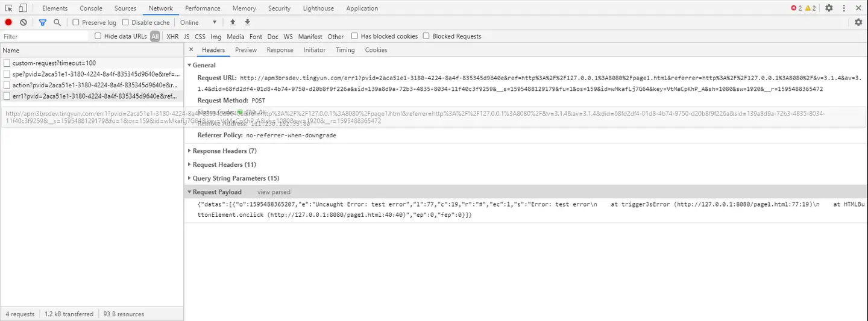Toggle Hide data URLs checkbox
This screenshot has height=321, width=868.
pos(98,36)
